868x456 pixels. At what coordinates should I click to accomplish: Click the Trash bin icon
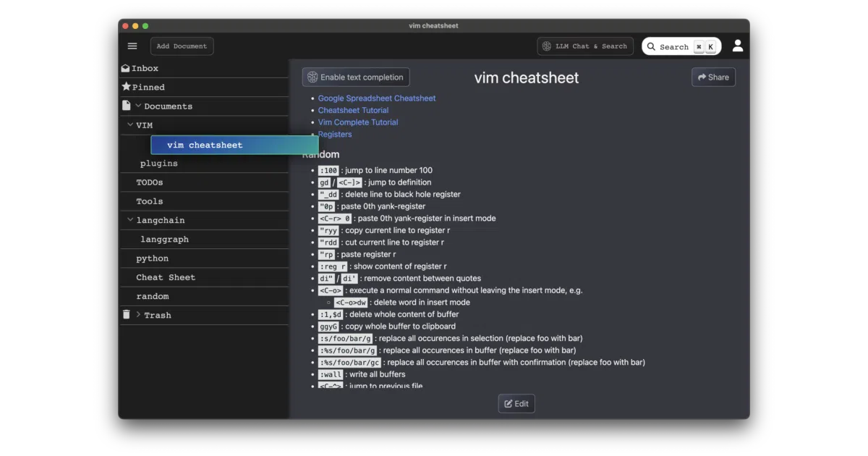(x=127, y=315)
